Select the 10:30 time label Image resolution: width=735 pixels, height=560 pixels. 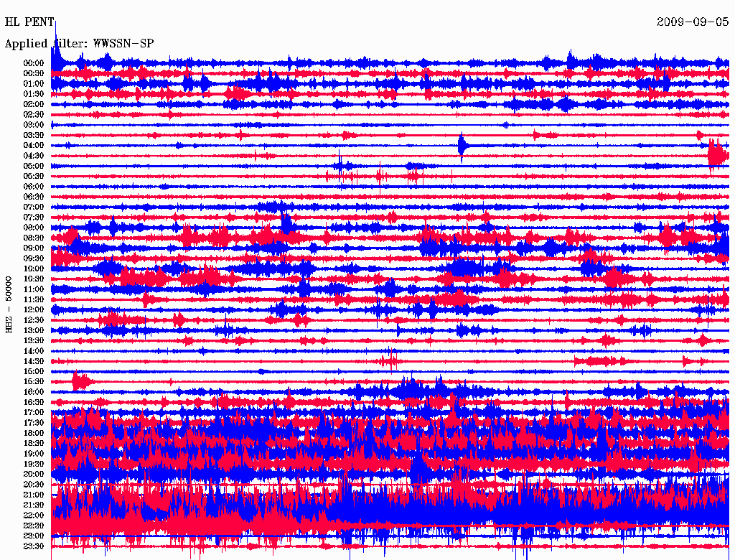[33, 279]
